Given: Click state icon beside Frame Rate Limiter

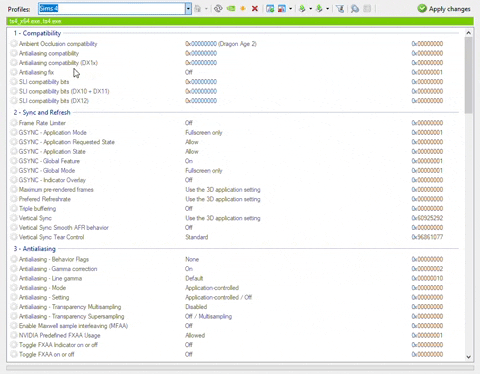Looking at the screenshot, I should point(14,123).
